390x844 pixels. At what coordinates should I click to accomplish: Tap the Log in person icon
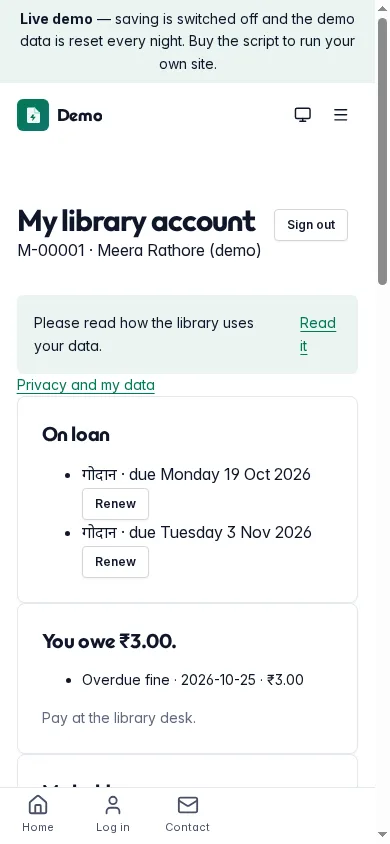point(112,805)
